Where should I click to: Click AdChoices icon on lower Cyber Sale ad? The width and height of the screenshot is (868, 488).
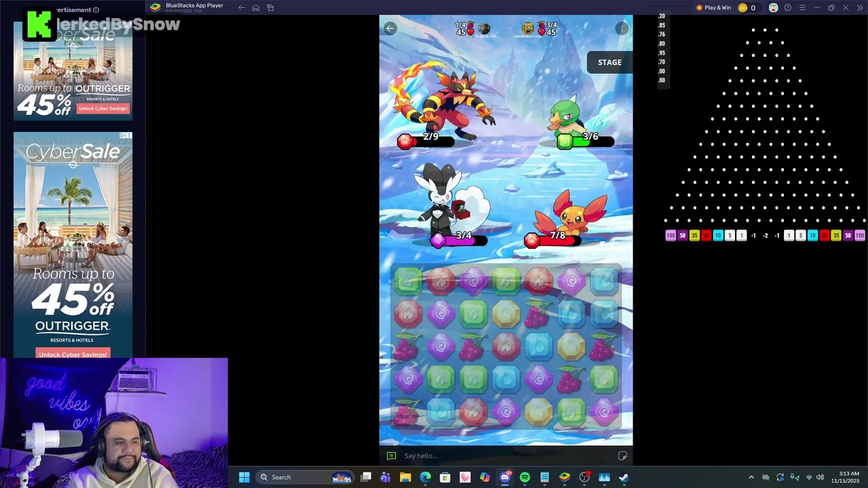[125, 136]
